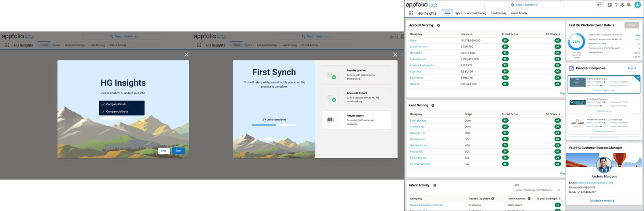
Task: Close the HG Insights welcome dialog with the X
Action: [186, 54]
